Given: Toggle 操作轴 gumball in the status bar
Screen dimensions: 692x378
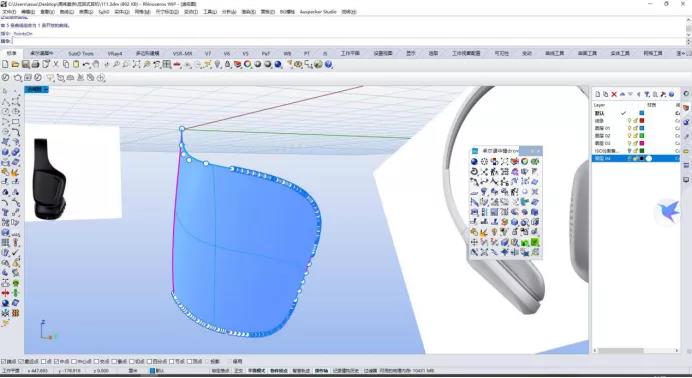Looking at the screenshot, I should coord(321,371).
